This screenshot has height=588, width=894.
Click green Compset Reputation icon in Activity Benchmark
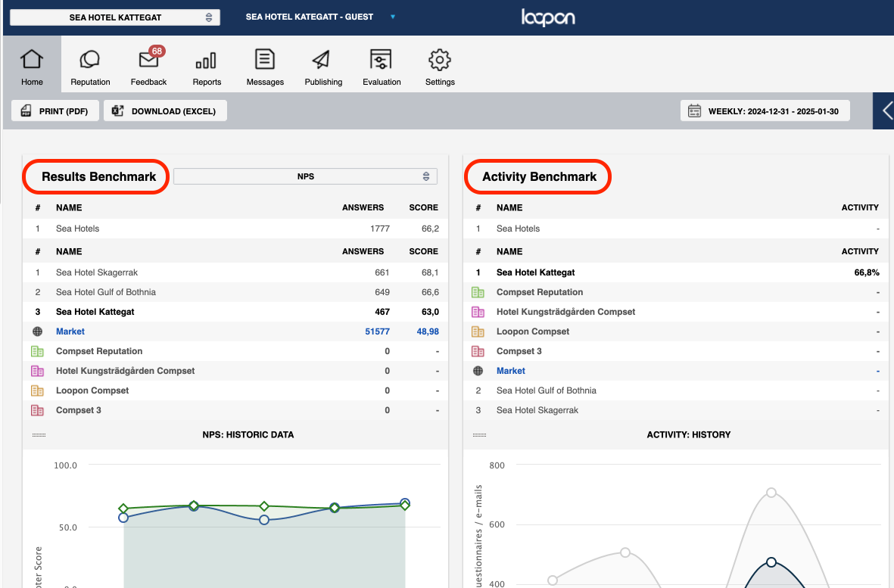(x=478, y=292)
